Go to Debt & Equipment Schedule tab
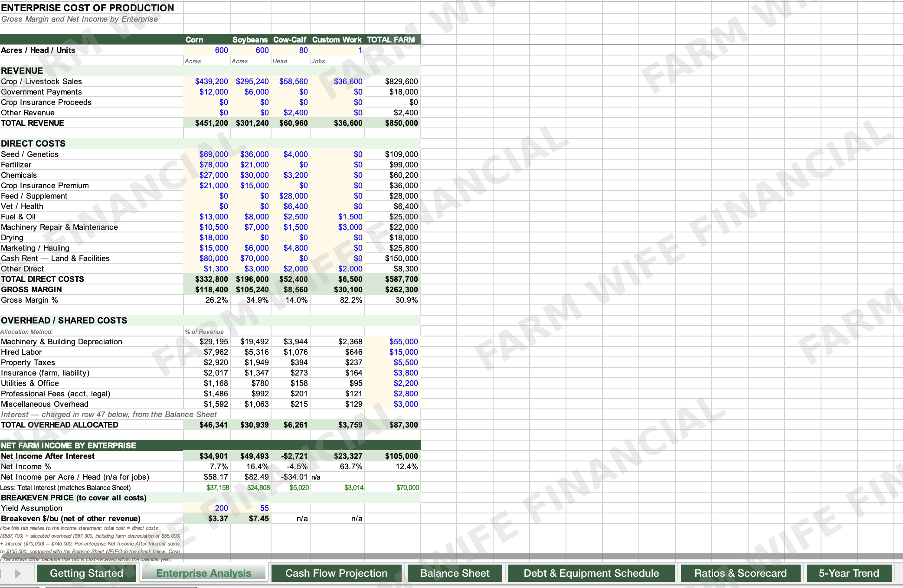The image size is (903, 588). (592, 573)
